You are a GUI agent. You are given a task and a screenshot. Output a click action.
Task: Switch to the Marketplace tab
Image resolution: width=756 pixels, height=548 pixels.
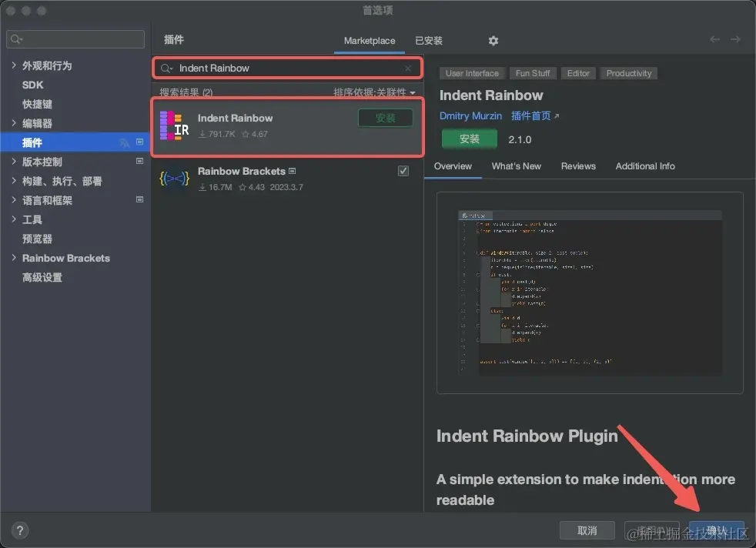pyautogui.click(x=370, y=41)
